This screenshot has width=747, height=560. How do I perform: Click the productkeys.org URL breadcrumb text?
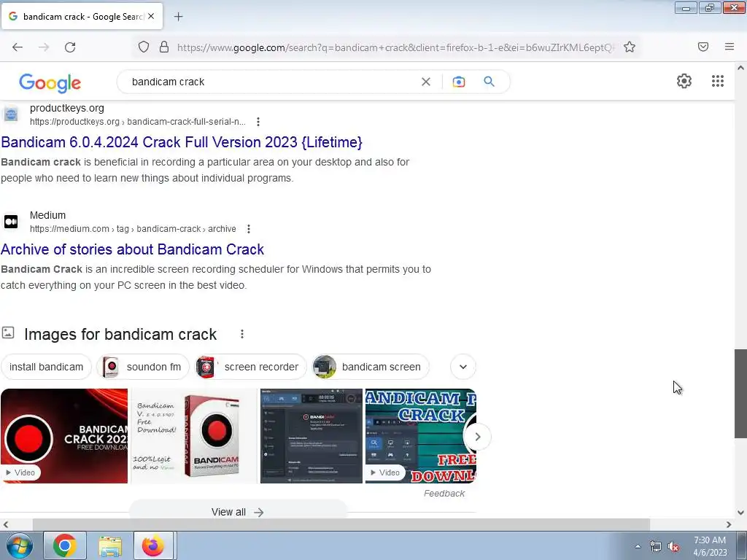[x=138, y=122]
